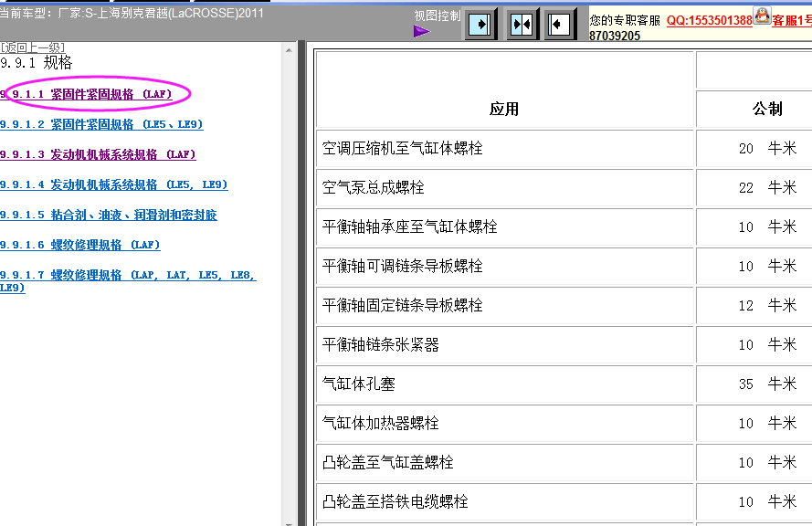
Task: Open 9.9.1.1 紧固件紧固规格 (LAF)
Action: pyautogui.click(x=86, y=94)
